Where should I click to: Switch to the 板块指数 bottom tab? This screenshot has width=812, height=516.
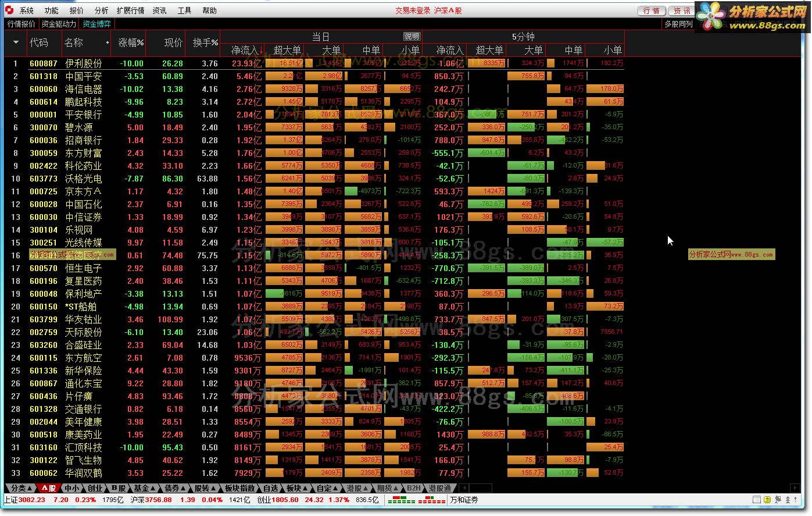click(x=239, y=488)
